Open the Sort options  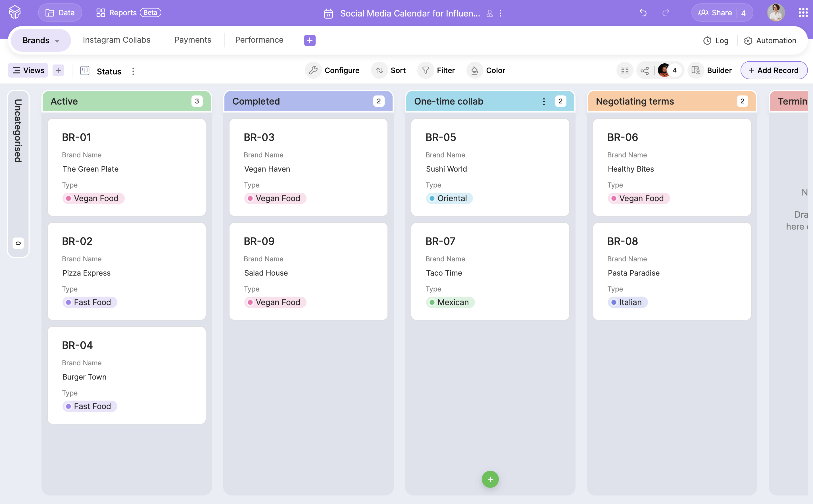(x=389, y=70)
